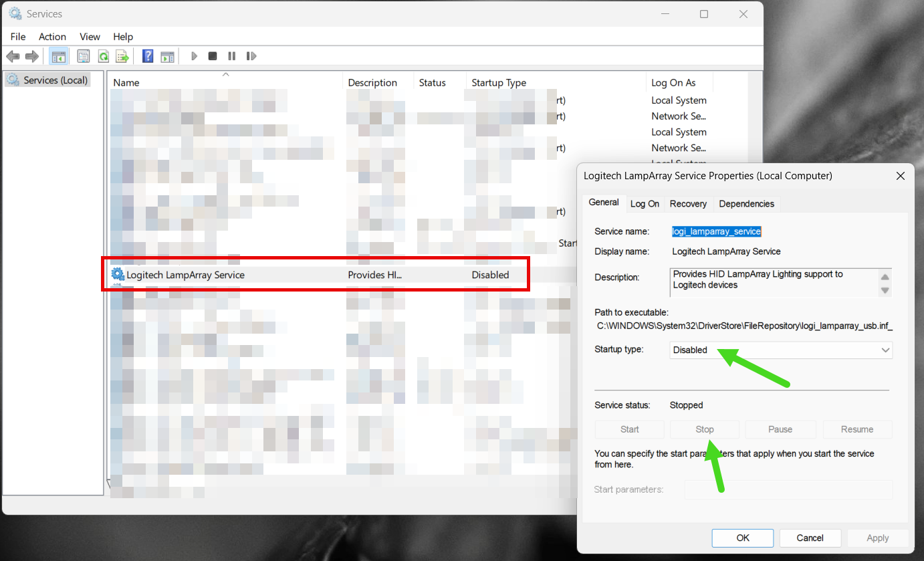The width and height of the screenshot is (924, 561).
Task: Click the Pause Service icon in toolbar
Action: (x=232, y=56)
